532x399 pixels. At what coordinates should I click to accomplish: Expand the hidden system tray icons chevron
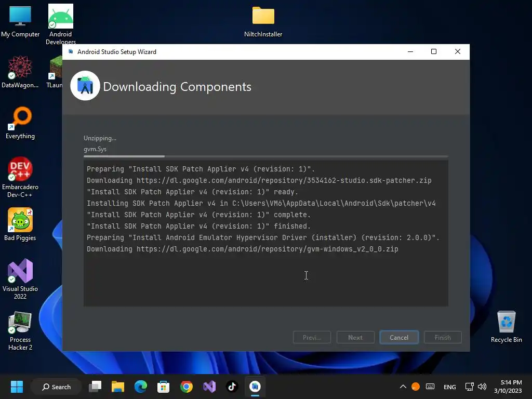[403, 387]
